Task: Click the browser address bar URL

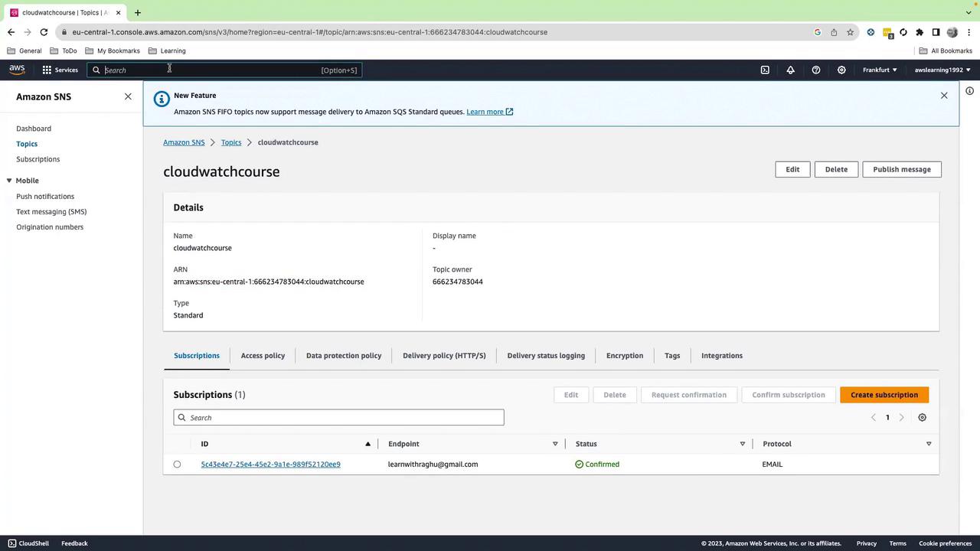Action: (x=310, y=32)
